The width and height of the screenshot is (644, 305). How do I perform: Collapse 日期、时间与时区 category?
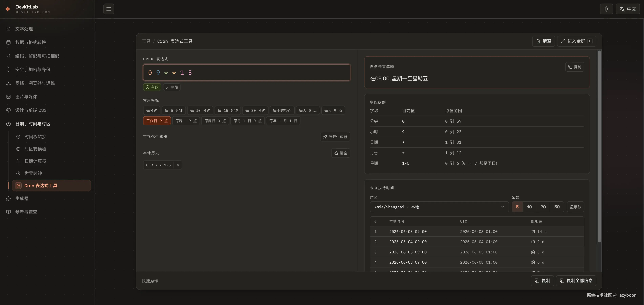pyautogui.click(x=47, y=124)
